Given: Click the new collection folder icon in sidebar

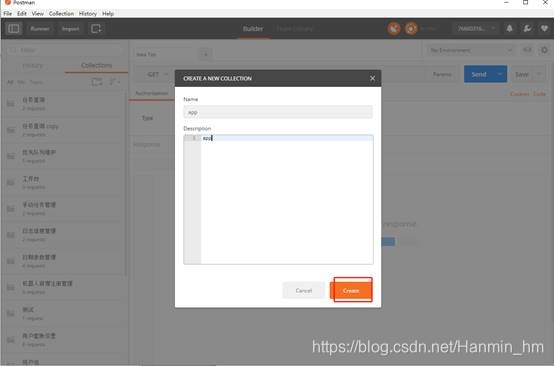Looking at the screenshot, I should coord(96,82).
